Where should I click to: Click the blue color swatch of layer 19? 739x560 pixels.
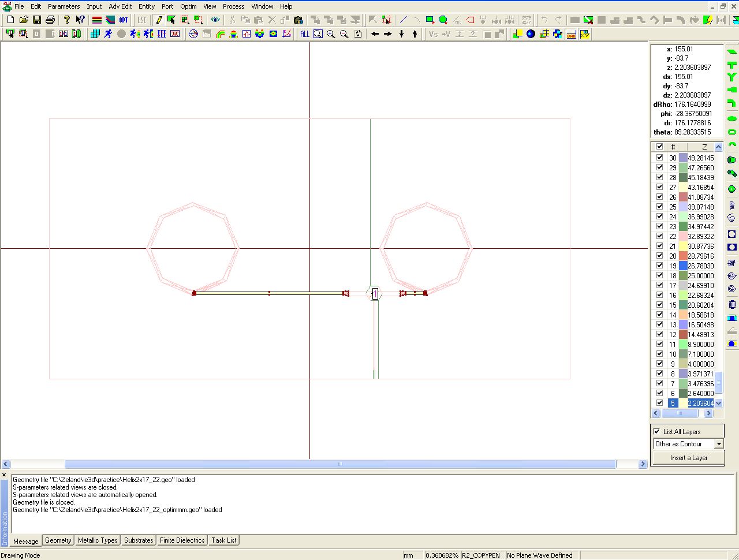click(683, 266)
